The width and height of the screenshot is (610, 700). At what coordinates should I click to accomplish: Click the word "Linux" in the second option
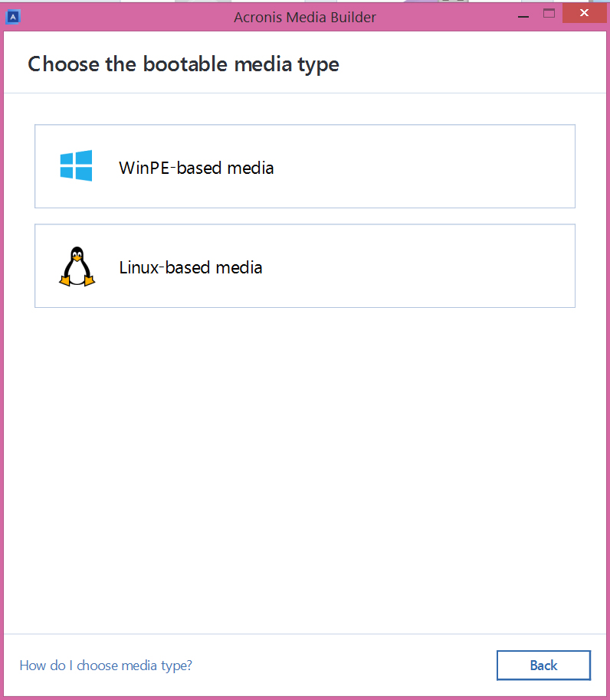tap(139, 267)
